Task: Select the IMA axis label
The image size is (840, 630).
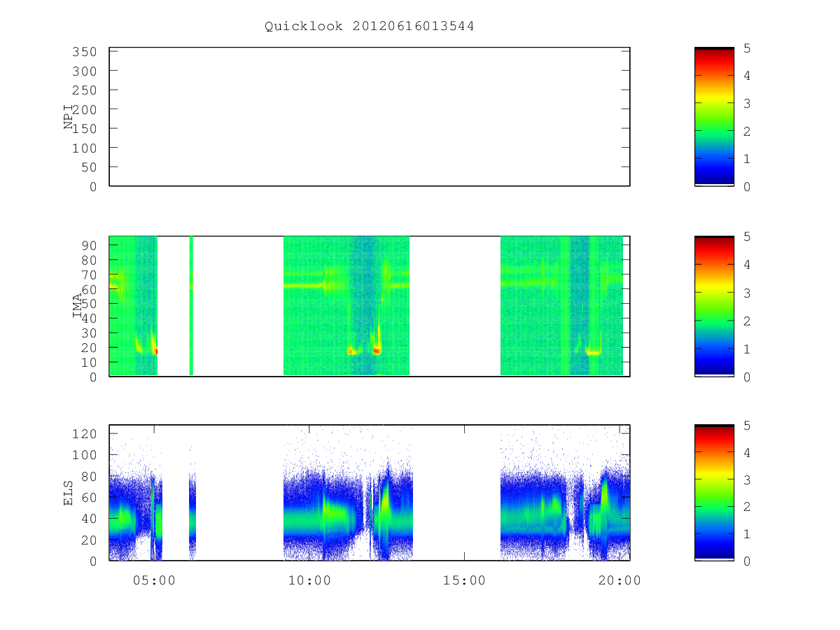Action: coord(77,306)
